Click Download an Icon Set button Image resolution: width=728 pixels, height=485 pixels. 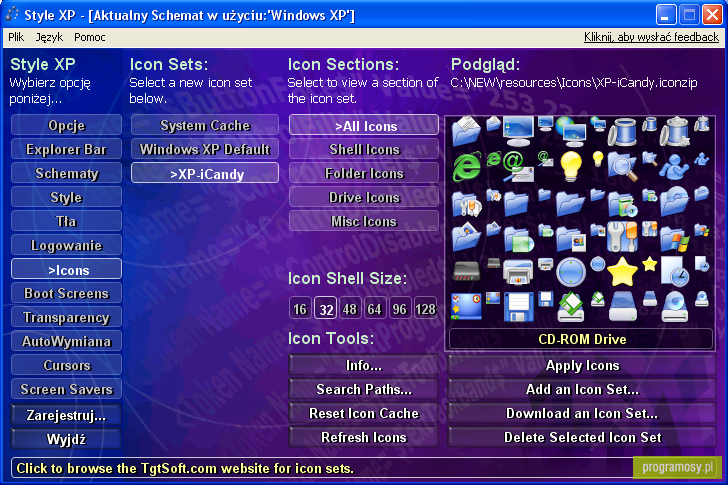[582, 413]
